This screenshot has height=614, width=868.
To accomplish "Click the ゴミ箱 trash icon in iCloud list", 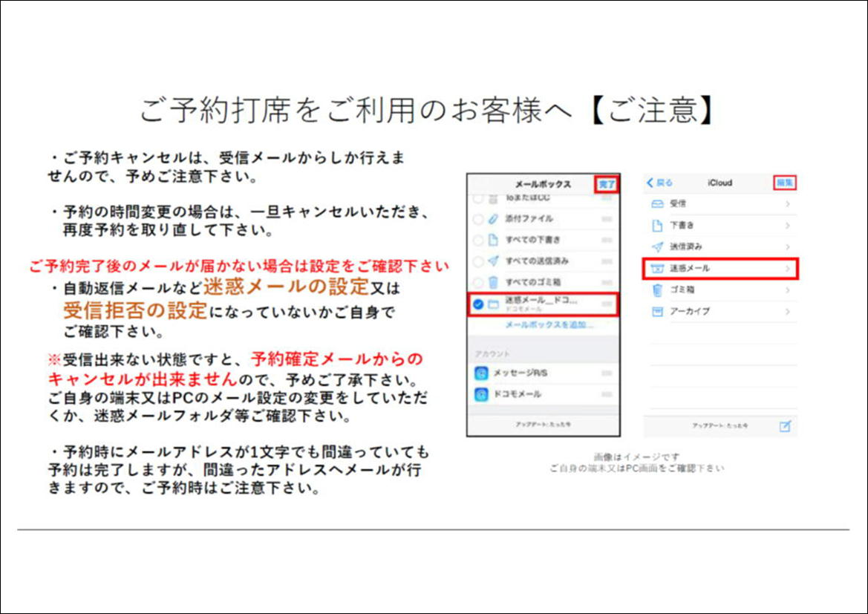I will [x=657, y=290].
